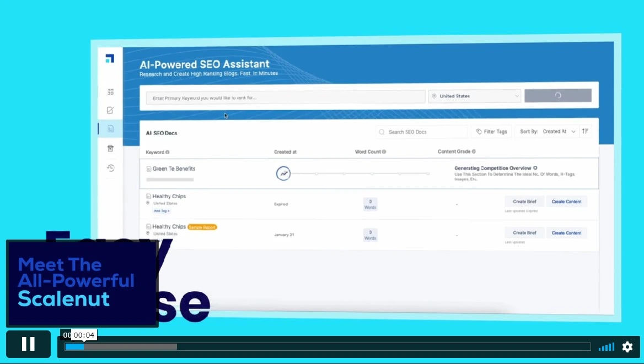The width and height of the screenshot is (644, 364).
Task: Open the dashboard grid icon in sidebar
Action: 110,92
